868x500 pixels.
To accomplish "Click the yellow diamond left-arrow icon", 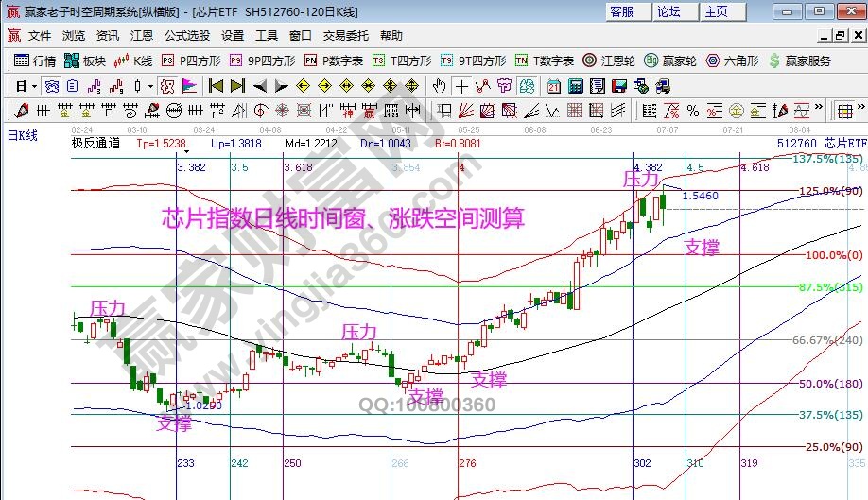I will point(303,86).
